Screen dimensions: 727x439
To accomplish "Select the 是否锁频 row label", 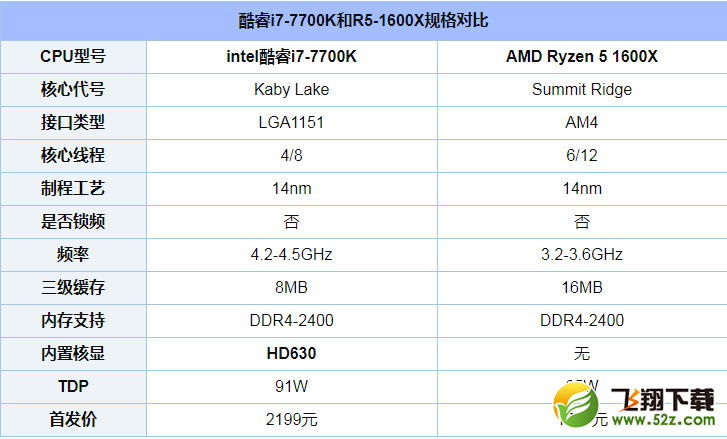I will (x=73, y=222).
